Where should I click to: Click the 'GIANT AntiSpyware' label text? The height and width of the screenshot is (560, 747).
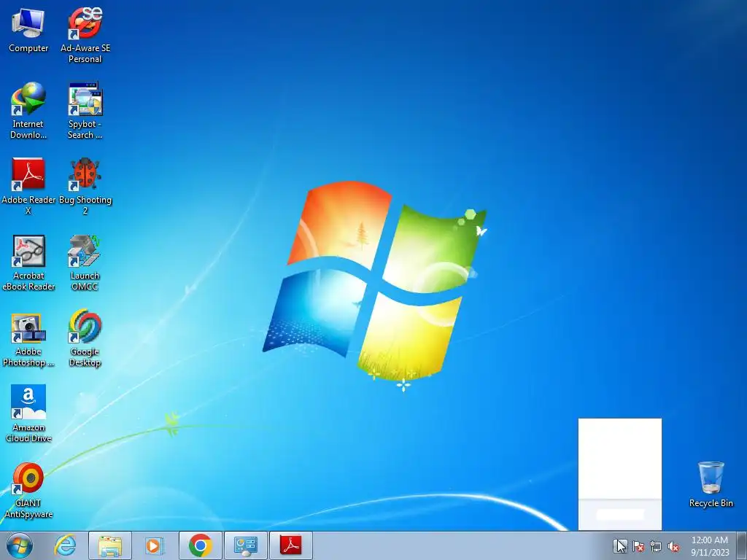[x=28, y=508]
